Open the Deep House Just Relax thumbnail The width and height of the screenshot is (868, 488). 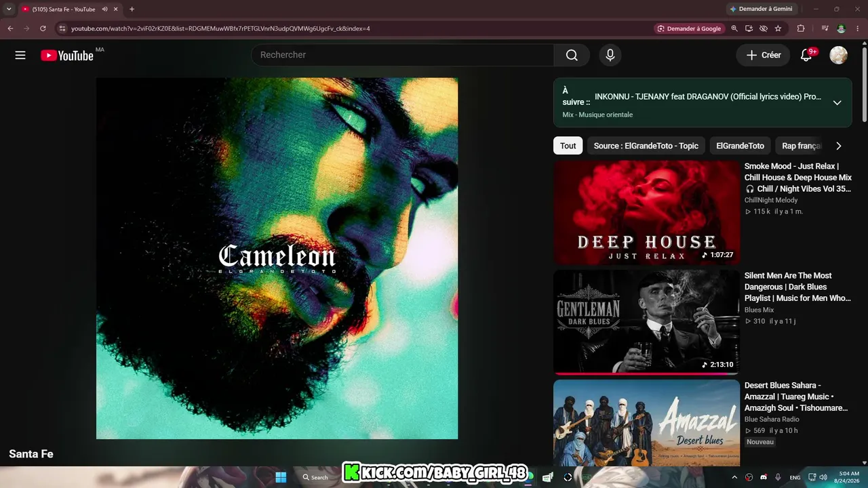pos(646,212)
